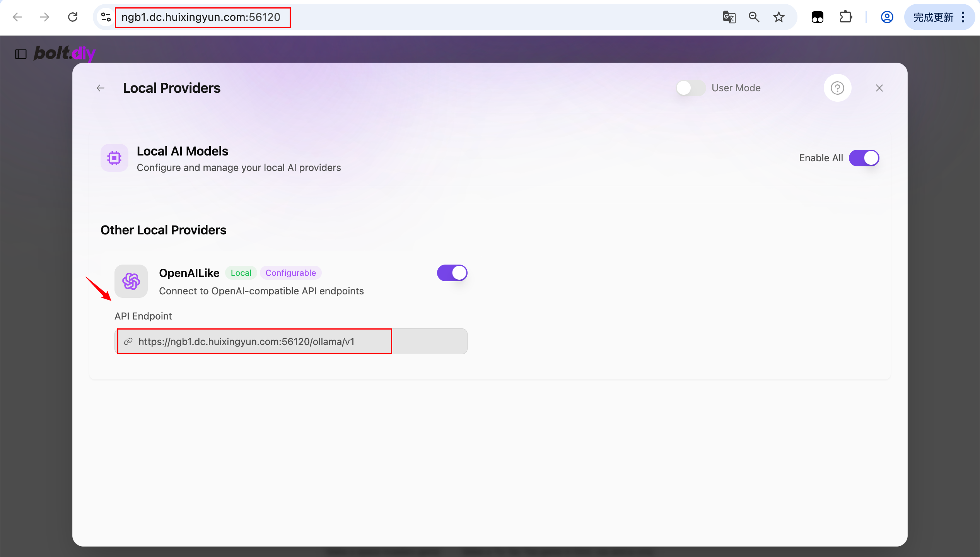This screenshot has width=980, height=557.
Task: Toggle the sidebar panel icon
Action: tap(21, 54)
